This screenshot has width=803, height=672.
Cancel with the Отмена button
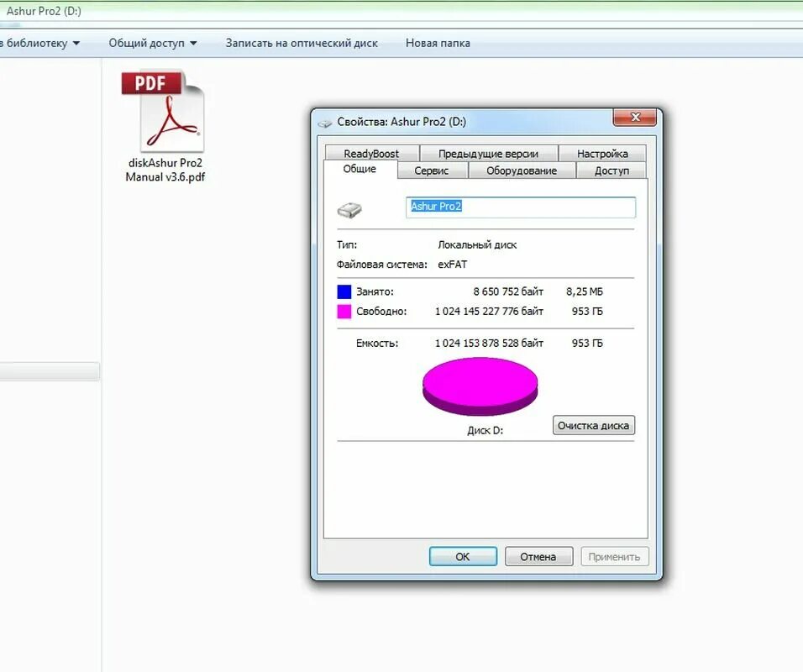point(538,557)
